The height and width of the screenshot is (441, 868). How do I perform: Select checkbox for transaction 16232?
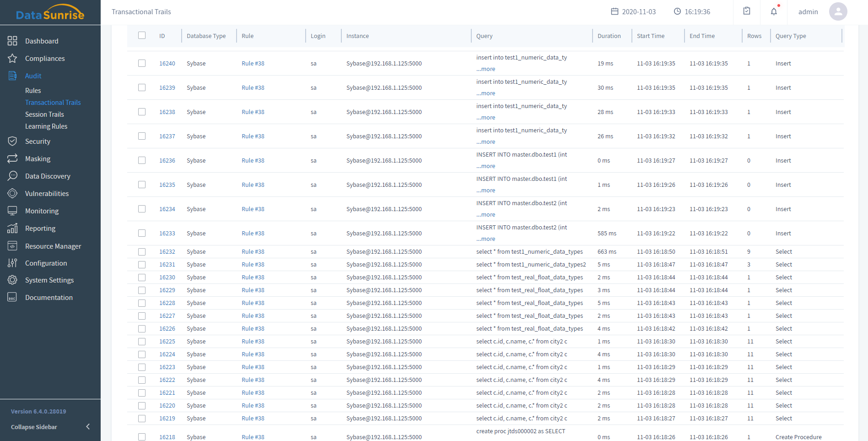pos(142,251)
